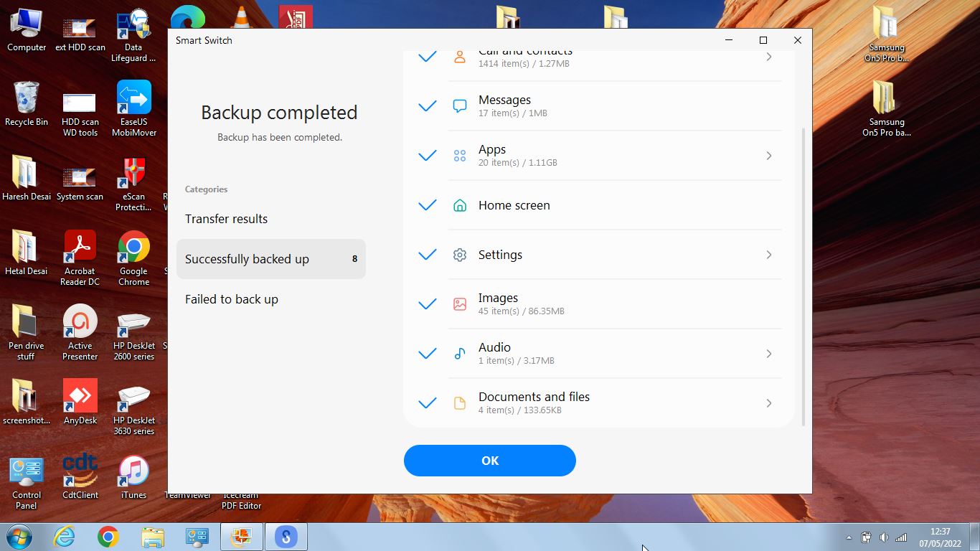Click the checkmark beside Home screen
Viewport: 980px width, 551px height.
coord(428,205)
